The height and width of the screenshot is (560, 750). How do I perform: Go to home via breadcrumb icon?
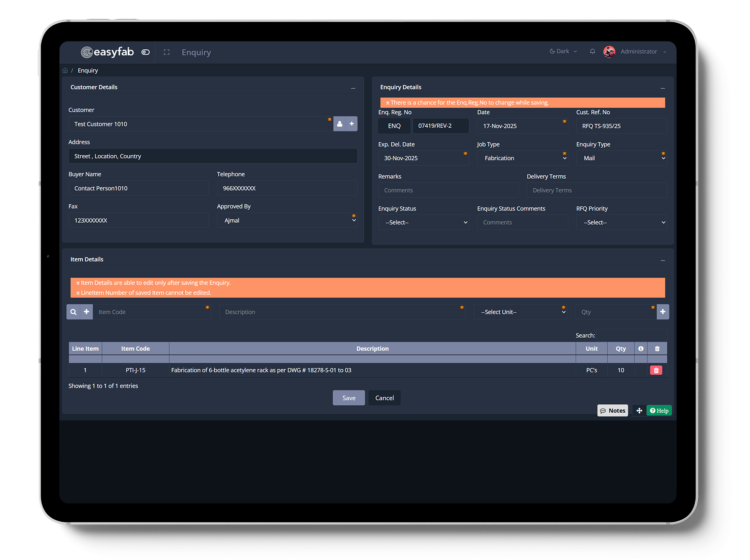[x=65, y=70]
